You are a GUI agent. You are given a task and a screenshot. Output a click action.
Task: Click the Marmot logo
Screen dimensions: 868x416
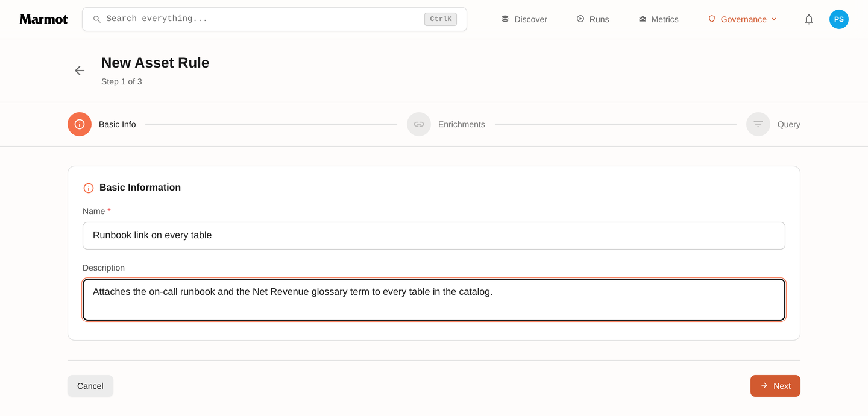pyautogui.click(x=43, y=19)
